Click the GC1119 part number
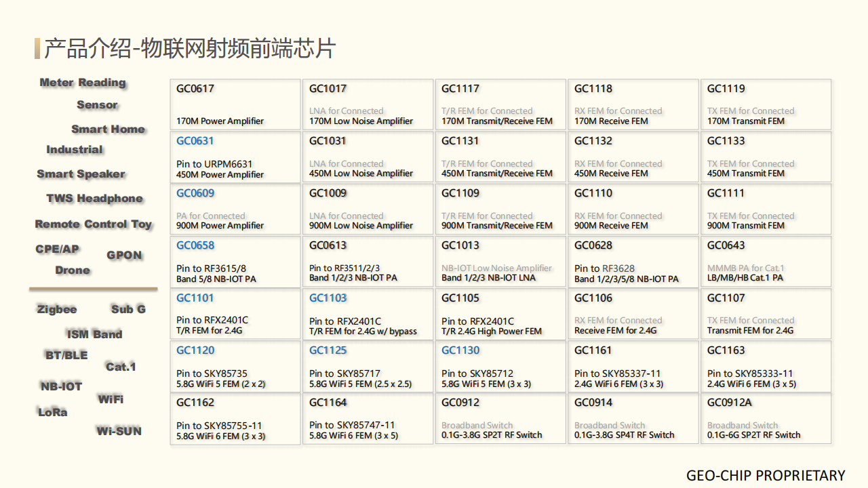868x488 pixels. [726, 88]
